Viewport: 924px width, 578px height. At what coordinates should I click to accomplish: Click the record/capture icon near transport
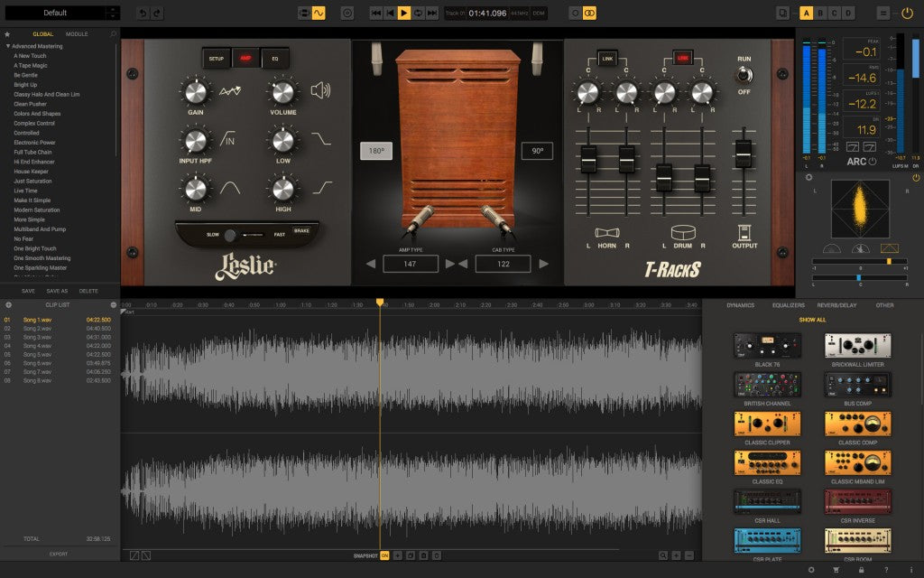[346, 13]
